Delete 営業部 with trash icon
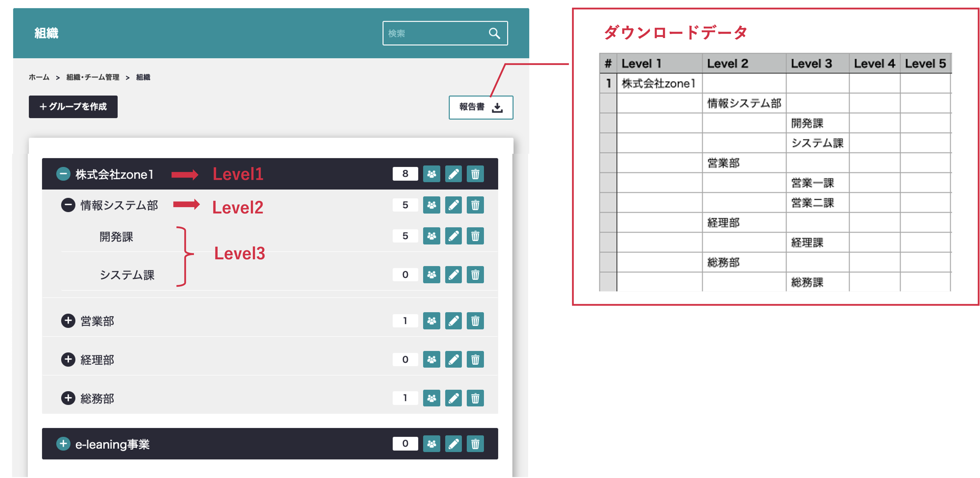Screen dimensions: 980x478 click(475, 321)
